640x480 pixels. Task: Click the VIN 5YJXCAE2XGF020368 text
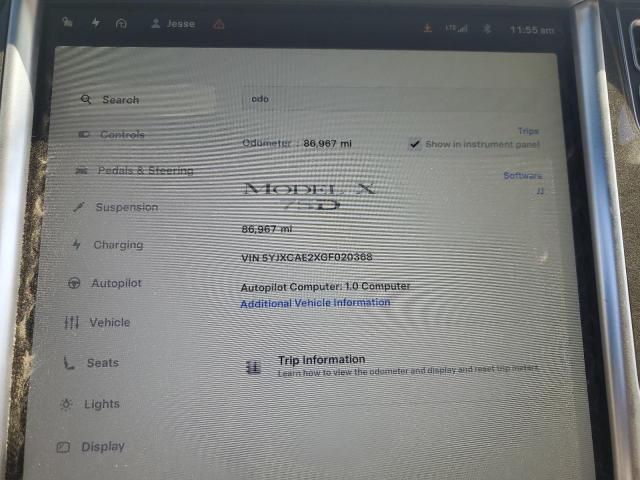307,257
